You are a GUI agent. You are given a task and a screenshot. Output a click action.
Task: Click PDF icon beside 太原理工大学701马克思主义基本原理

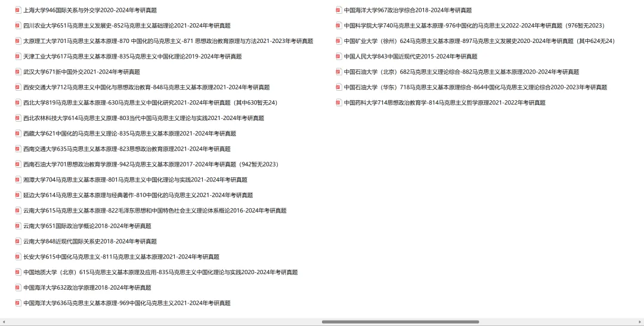point(18,41)
